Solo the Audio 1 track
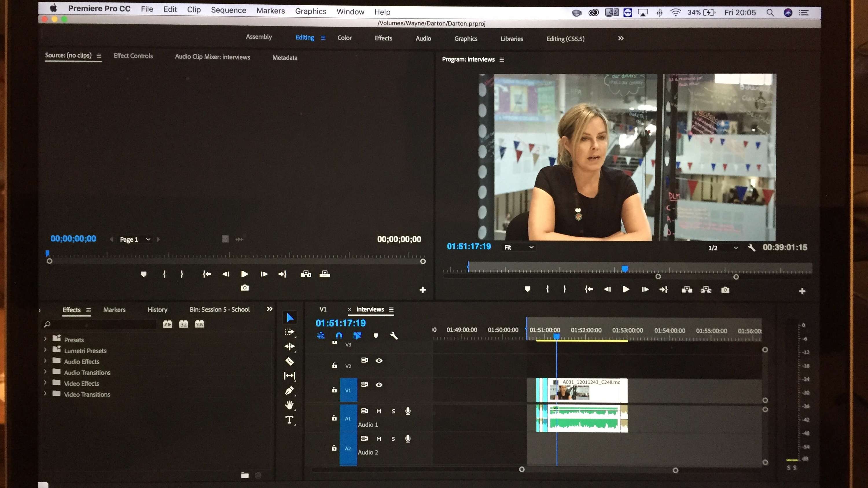The image size is (868, 488). click(393, 411)
